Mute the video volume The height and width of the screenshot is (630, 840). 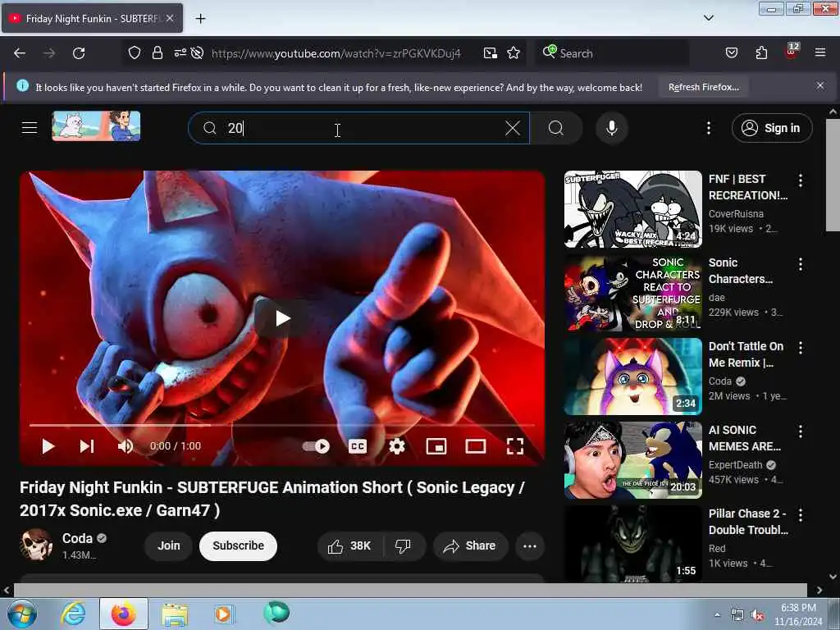[126, 446]
